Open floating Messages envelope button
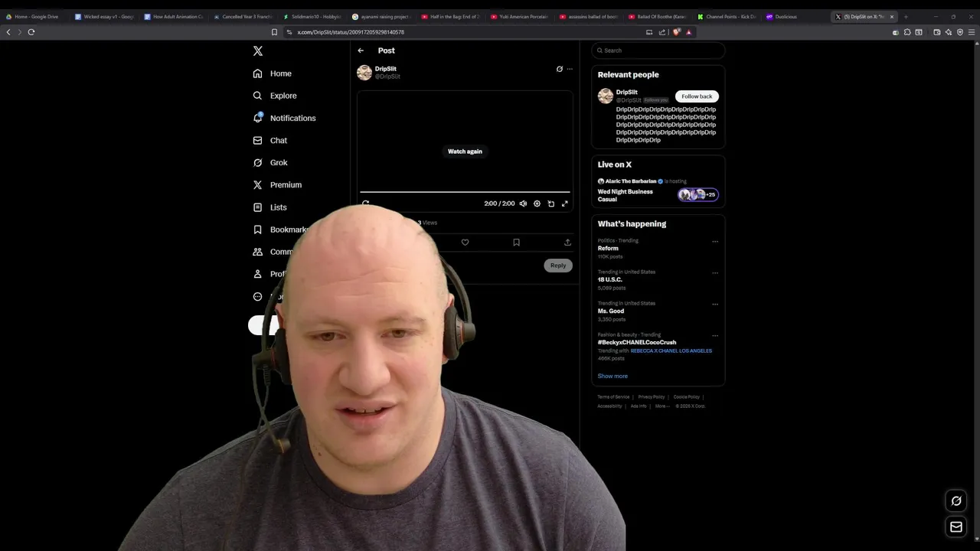Screen dimensions: 980x551 tap(956, 527)
